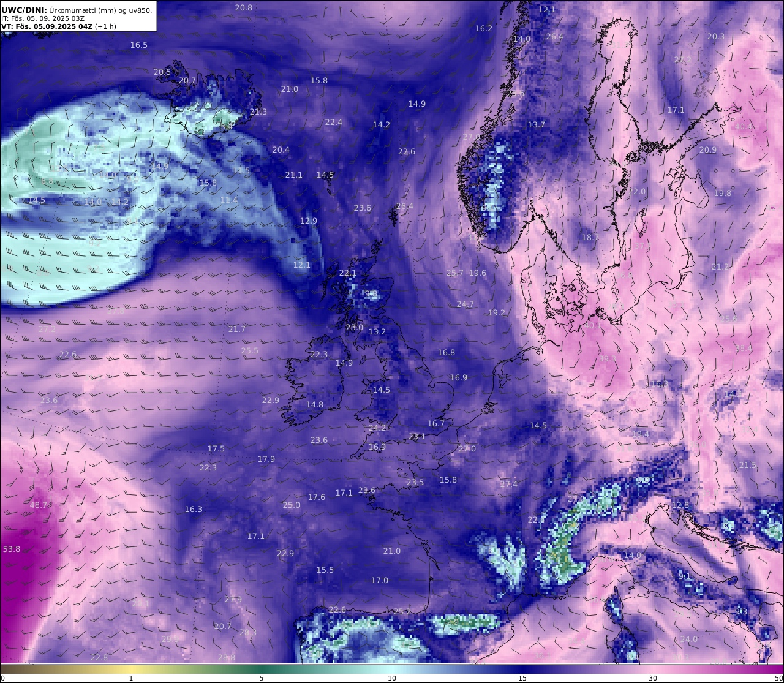Click the map value '25.7'

[x=455, y=273]
